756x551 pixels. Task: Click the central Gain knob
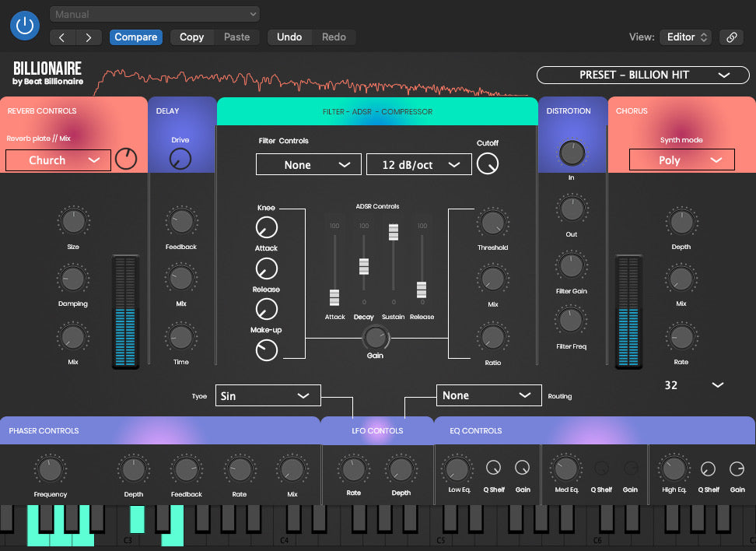[376, 338]
